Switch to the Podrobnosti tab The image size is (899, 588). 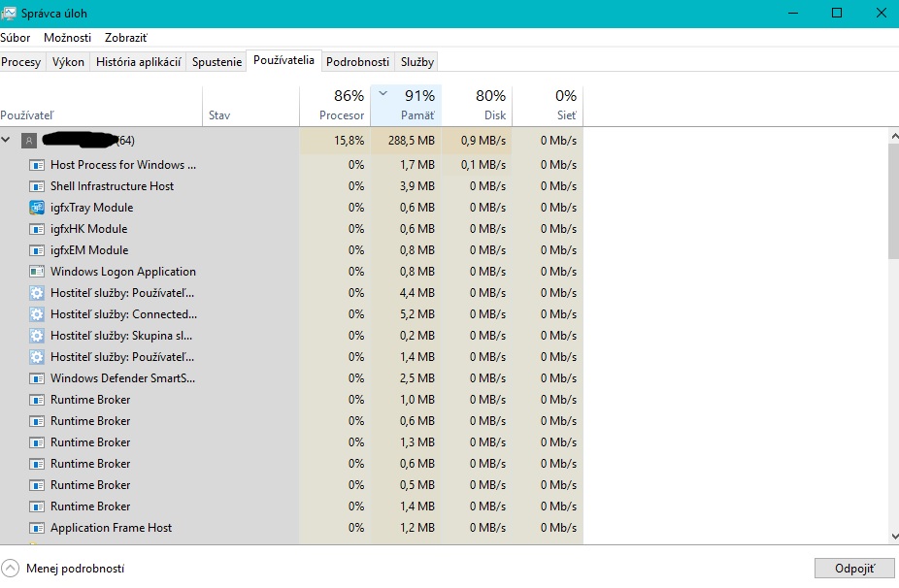[358, 62]
